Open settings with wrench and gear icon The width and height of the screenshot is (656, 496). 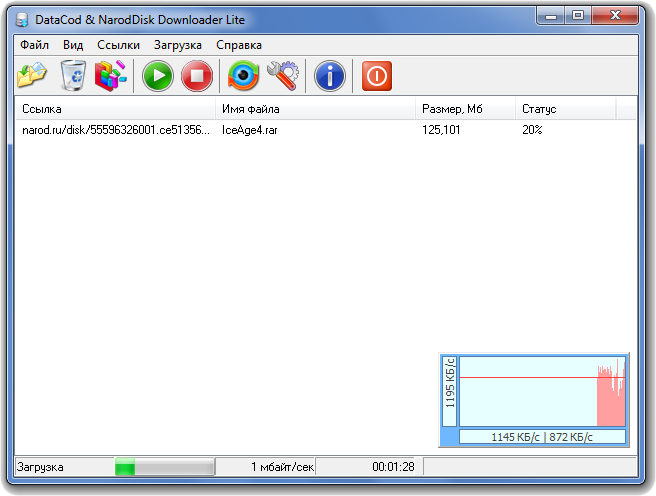(x=283, y=76)
